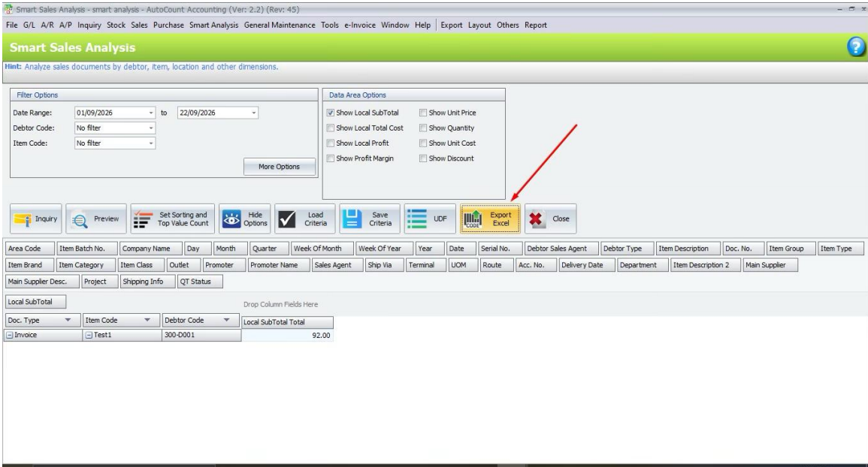
Task: Enable Show Profit Margin checkbox
Action: pos(331,159)
